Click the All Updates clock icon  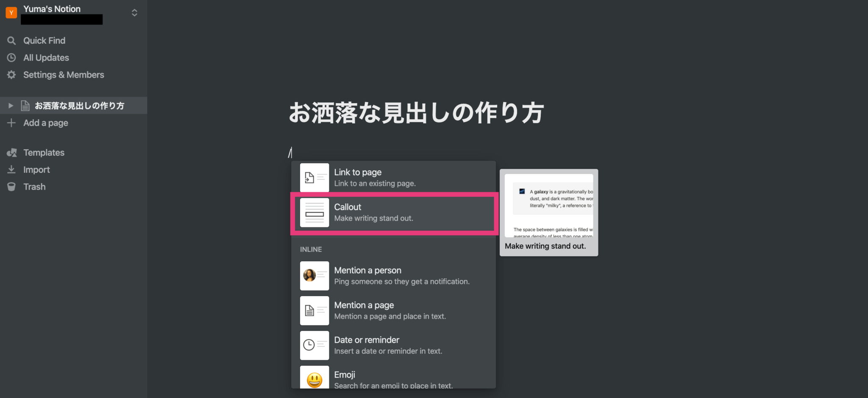click(11, 57)
